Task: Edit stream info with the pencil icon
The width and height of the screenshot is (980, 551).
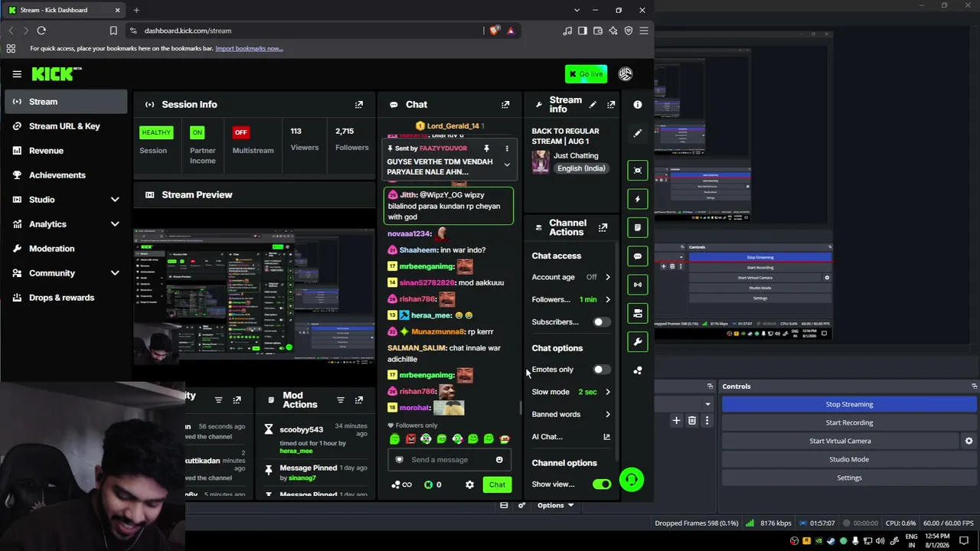Action: click(x=593, y=105)
